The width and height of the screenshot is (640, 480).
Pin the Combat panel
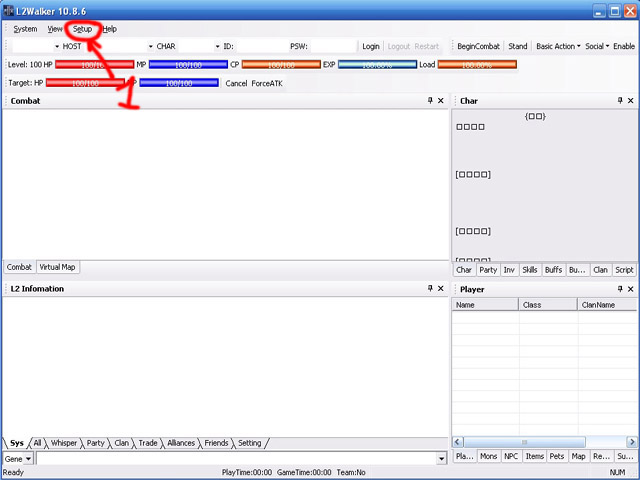coord(430,100)
